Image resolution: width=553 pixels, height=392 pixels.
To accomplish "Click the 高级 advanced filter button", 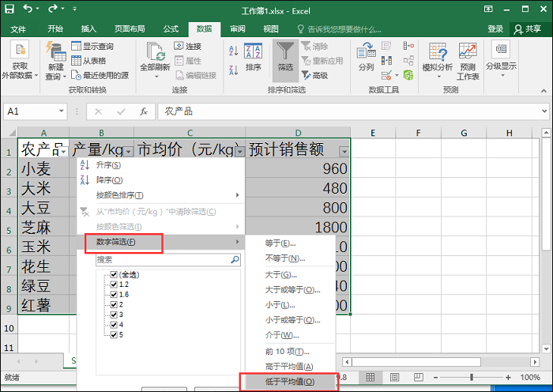I will [314, 75].
